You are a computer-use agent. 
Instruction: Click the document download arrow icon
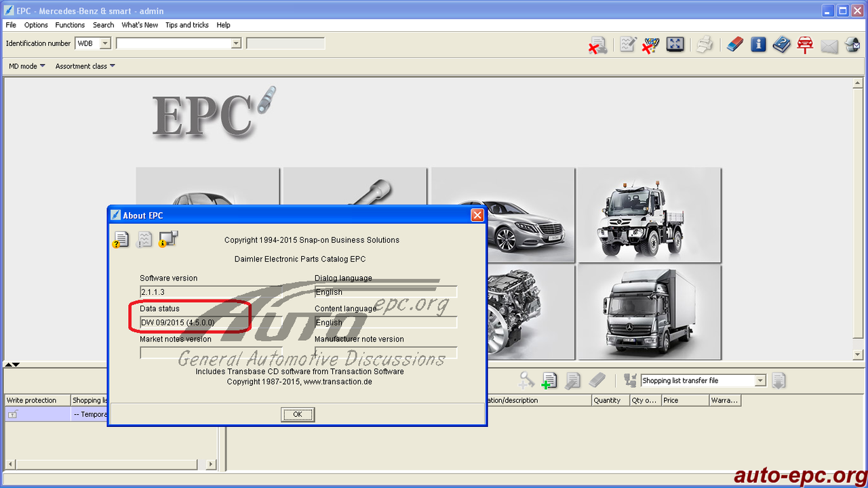click(x=778, y=381)
